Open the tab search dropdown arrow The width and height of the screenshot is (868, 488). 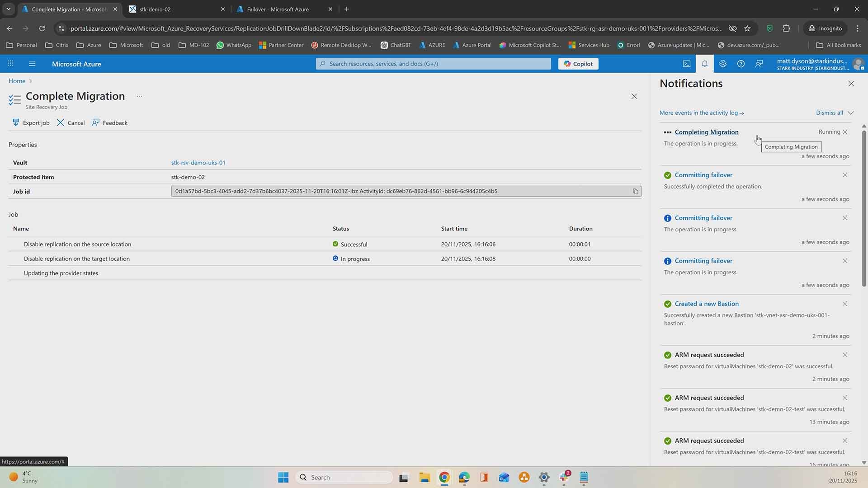coord(8,9)
